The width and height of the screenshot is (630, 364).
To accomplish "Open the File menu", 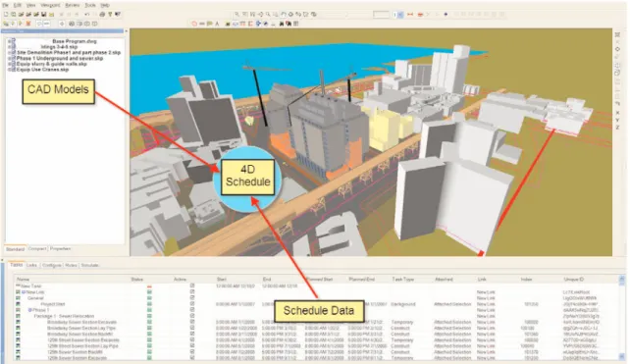I will click(6, 5).
